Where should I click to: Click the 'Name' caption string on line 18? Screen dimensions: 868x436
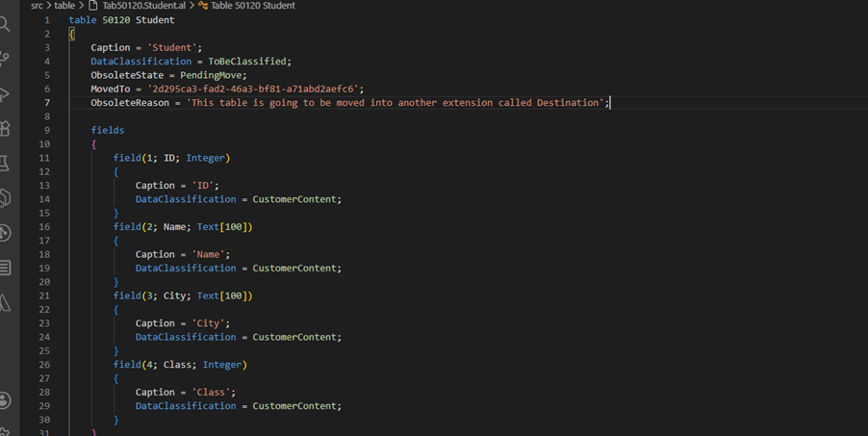[208, 254]
